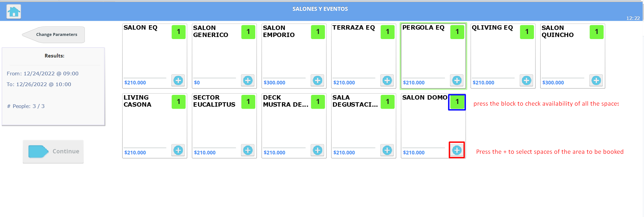This screenshot has height=217, width=644.
Task: Click the Continue button
Action: click(x=53, y=152)
